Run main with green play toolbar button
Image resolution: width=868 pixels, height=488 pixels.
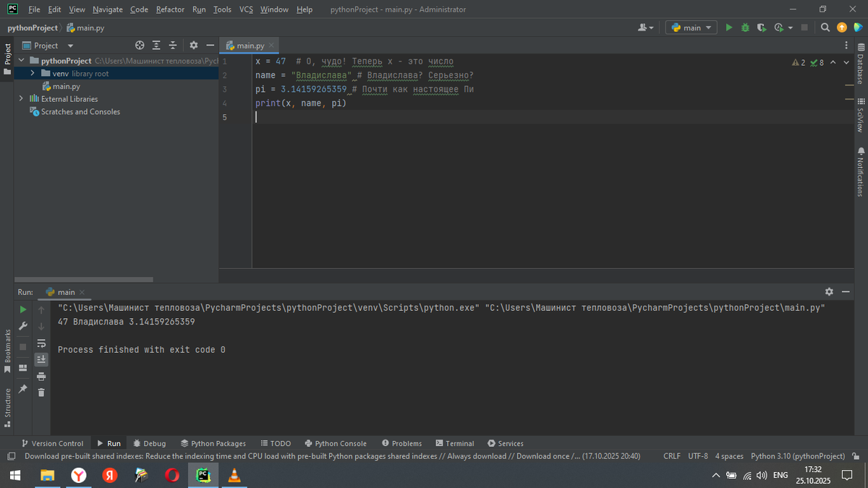point(729,27)
